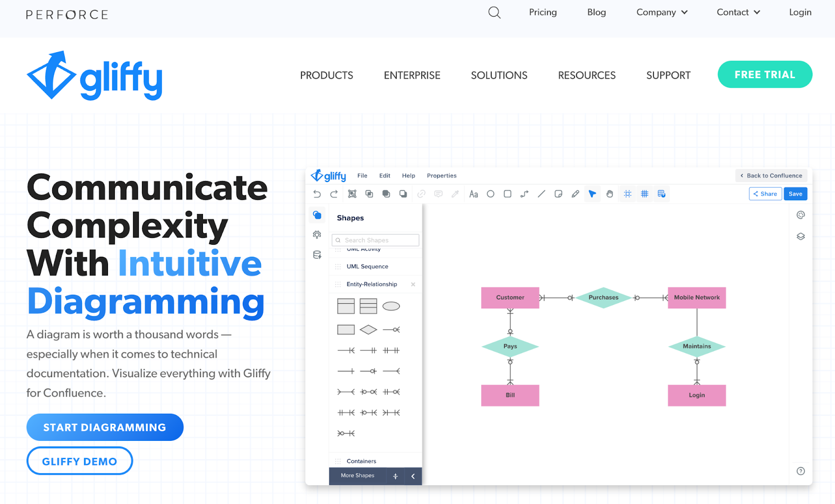Click the Share button in the editor
835x504 pixels.
tap(765, 194)
